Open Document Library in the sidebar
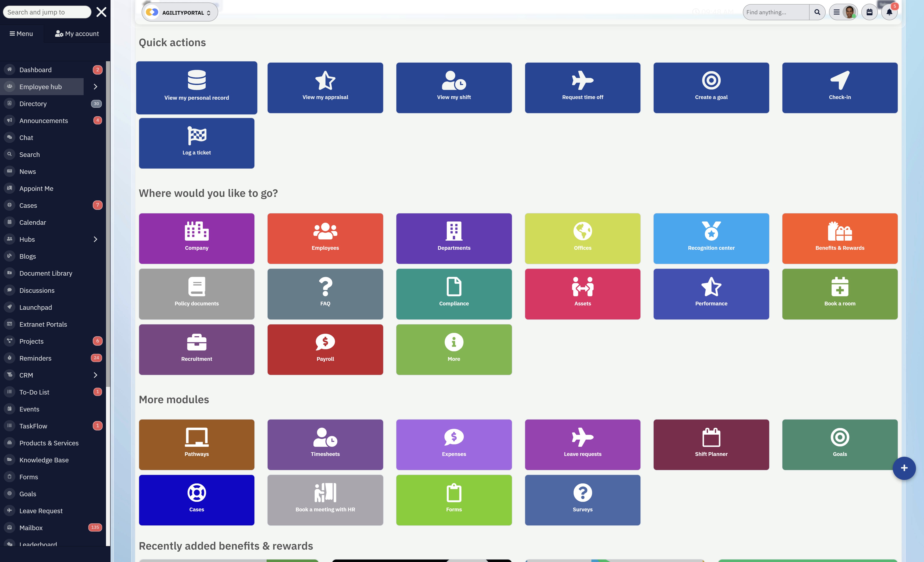Image resolution: width=924 pixels, height=562 pixels. pos(46,273)
